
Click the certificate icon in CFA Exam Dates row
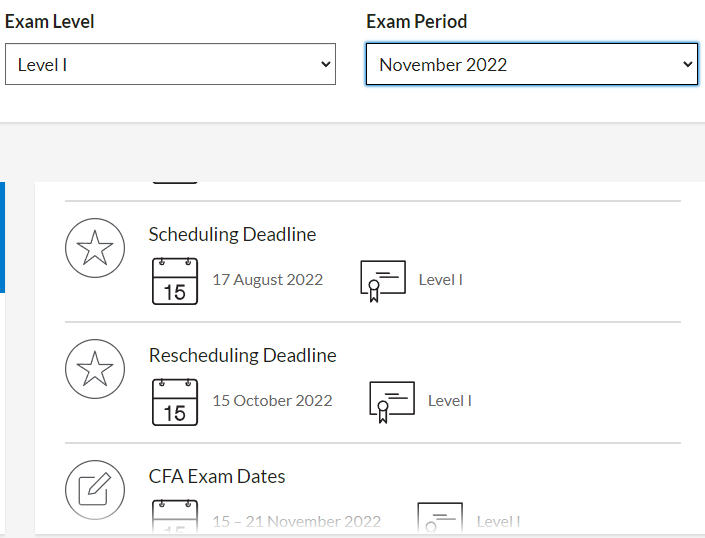(x=440, y=519)
